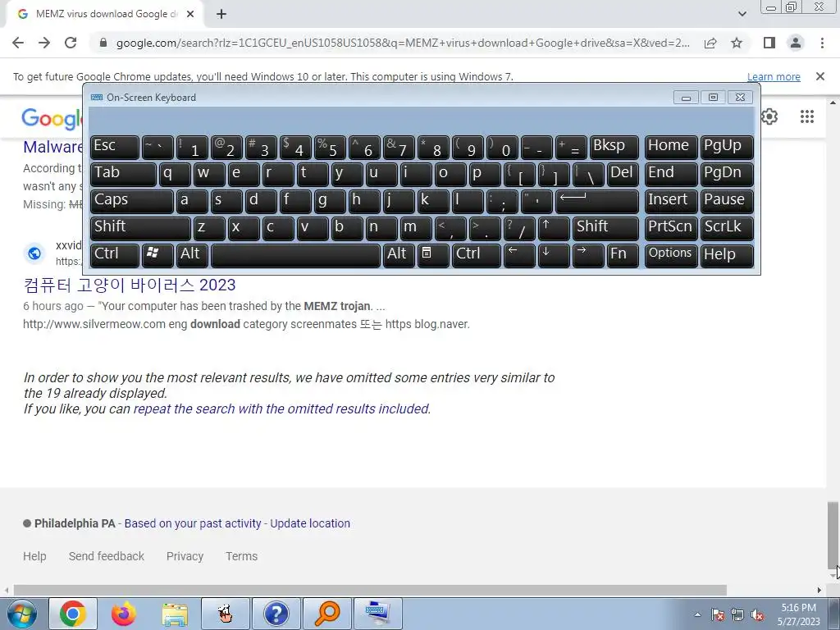Click the browser forward arrow
Screen dimensions: 840x630
pyautogui.click(x=44, y=43)
